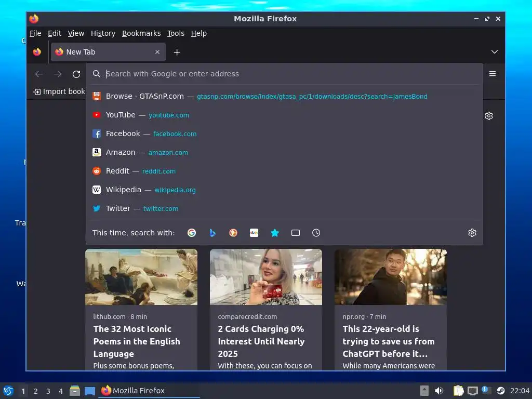This screenshot has height=399, width=532.
Task: Open the 32 Most Iconic Poems article thumbnail
Action: 141,277
